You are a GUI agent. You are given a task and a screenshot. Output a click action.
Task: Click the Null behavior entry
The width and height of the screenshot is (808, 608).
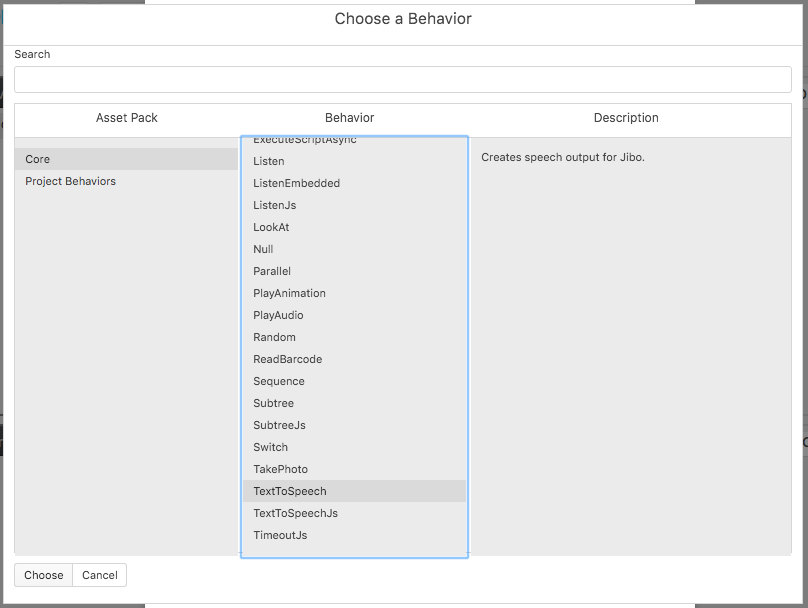(x=263, y=249)
